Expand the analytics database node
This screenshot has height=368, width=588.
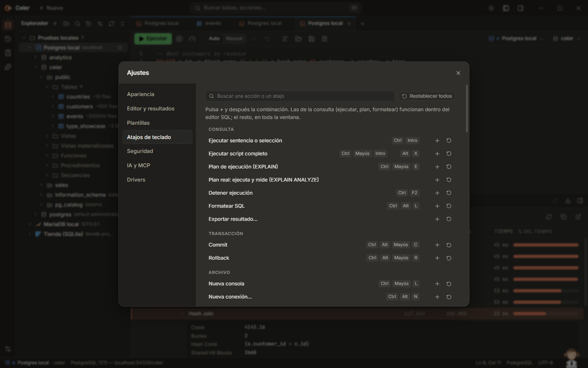(x=36, y=58)
